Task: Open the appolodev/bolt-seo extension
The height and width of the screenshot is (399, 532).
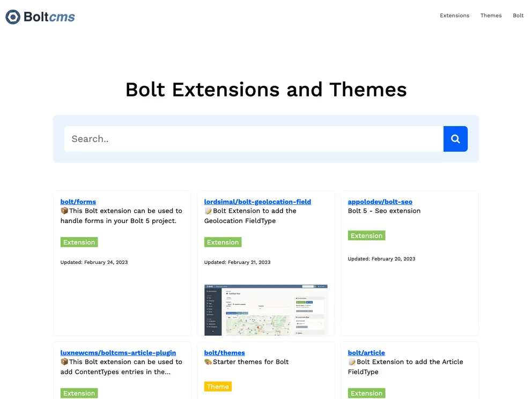Action: coord(380,202)
